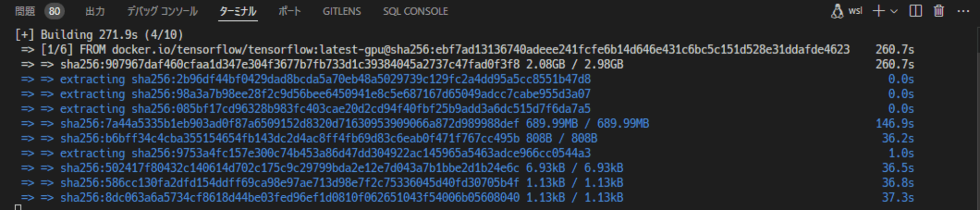Switch to the ポート ports tab
Image resolution: width=980 pixels, height=210 pixels.
tap(290, 11)
